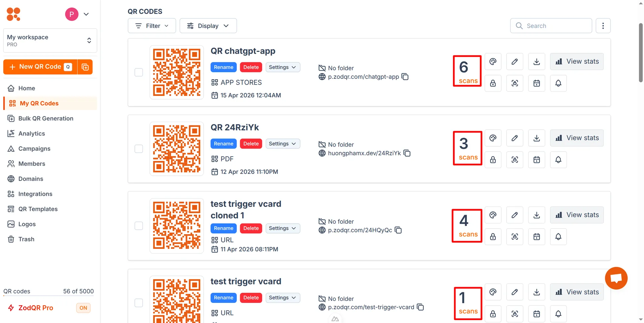Viewport: 644px width, 323px height.
Task: Click New QR Code button
Action: (40, 67)
